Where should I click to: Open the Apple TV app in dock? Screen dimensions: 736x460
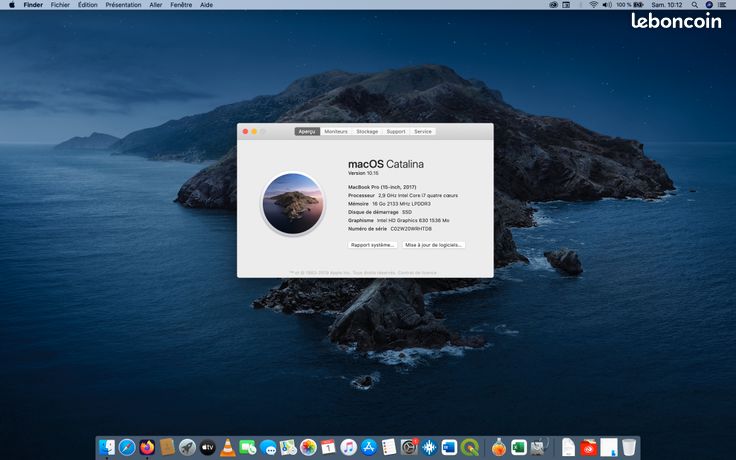pyautogui.click(x=207, y=447)
